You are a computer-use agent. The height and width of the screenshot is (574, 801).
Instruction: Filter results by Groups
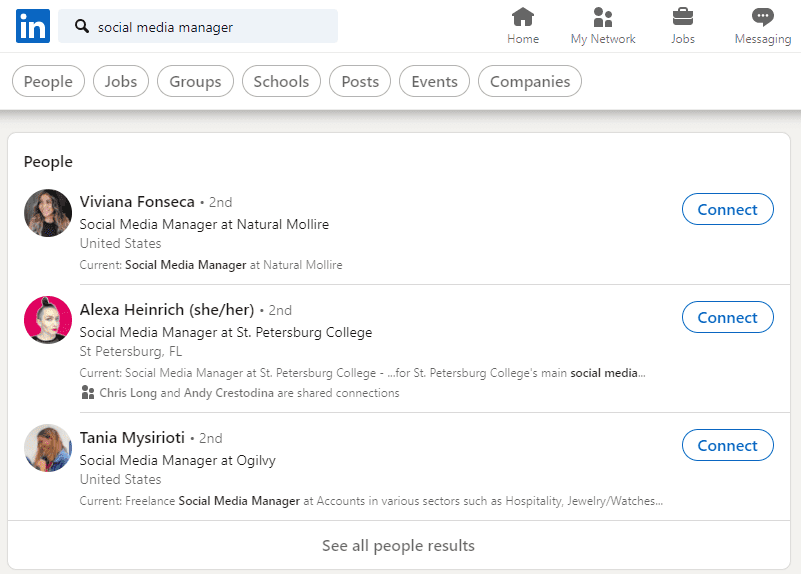point(195,81)
